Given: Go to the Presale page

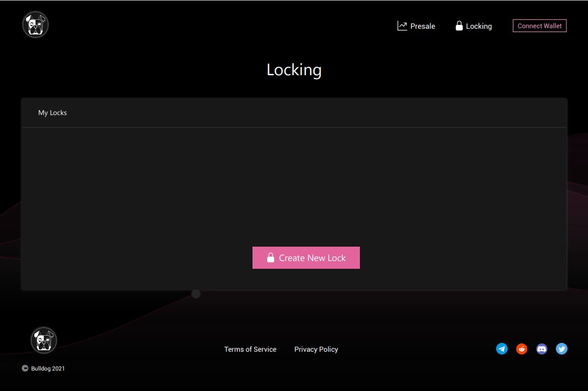Looking at the screenshot, I should pos(416,26).
